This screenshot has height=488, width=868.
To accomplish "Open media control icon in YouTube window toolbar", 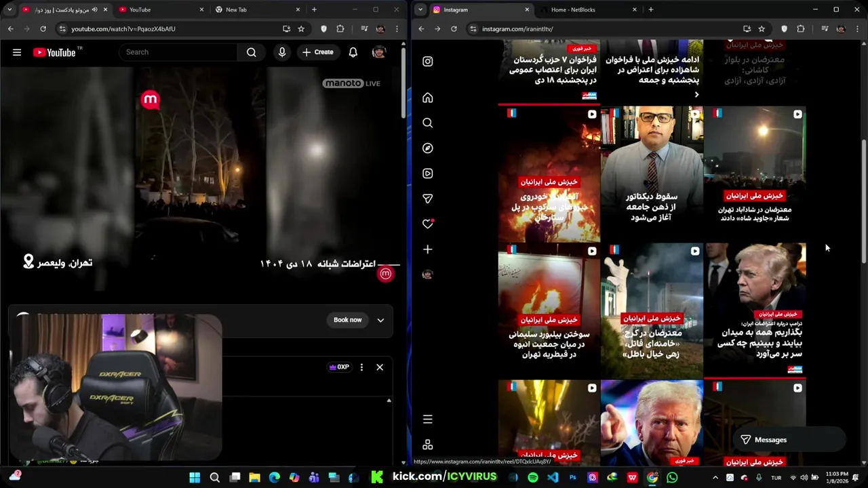I will [x=364, y=28].
